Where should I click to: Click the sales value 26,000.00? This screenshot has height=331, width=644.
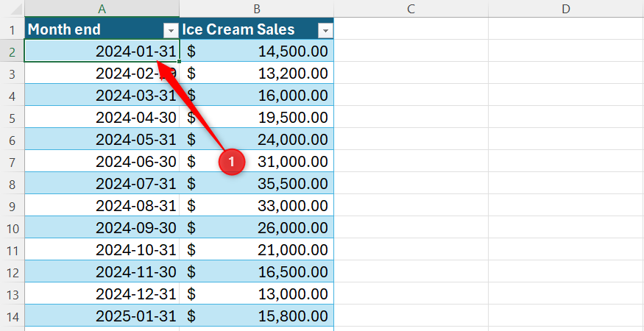click(x=293, y=228)
